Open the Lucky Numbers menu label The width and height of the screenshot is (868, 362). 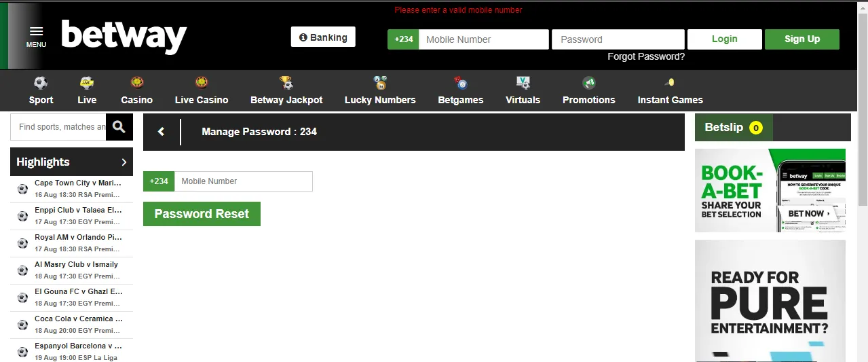380,100
